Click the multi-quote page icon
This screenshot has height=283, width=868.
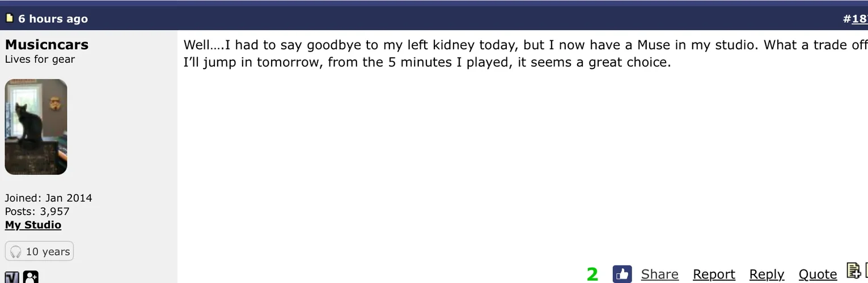tap(853, 271)
